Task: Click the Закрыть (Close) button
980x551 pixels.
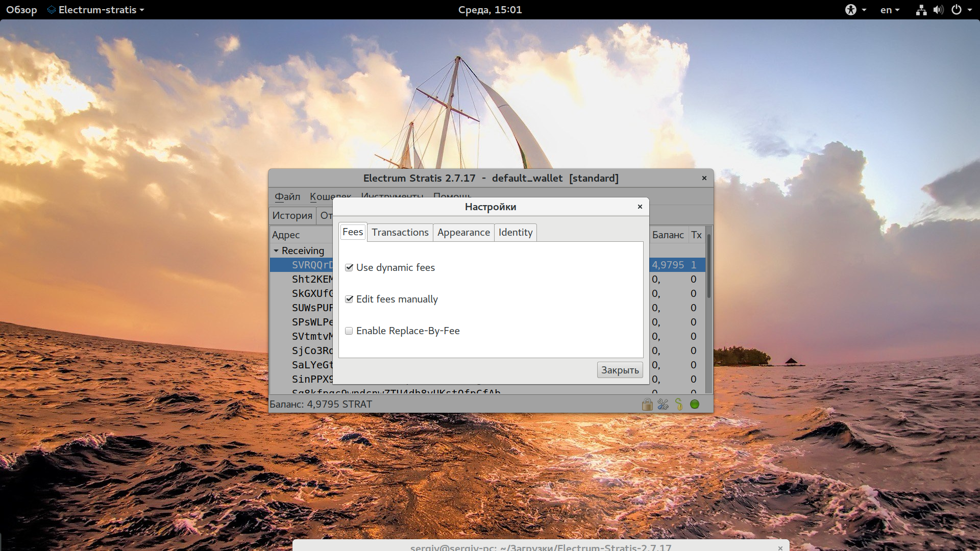Action: point(619,370)
